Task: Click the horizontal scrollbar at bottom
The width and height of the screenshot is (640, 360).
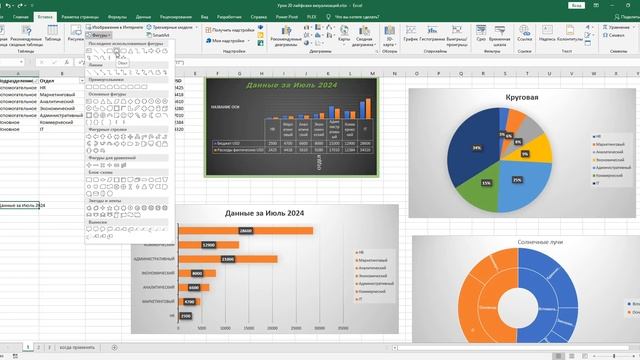Action: coord(512,348)
